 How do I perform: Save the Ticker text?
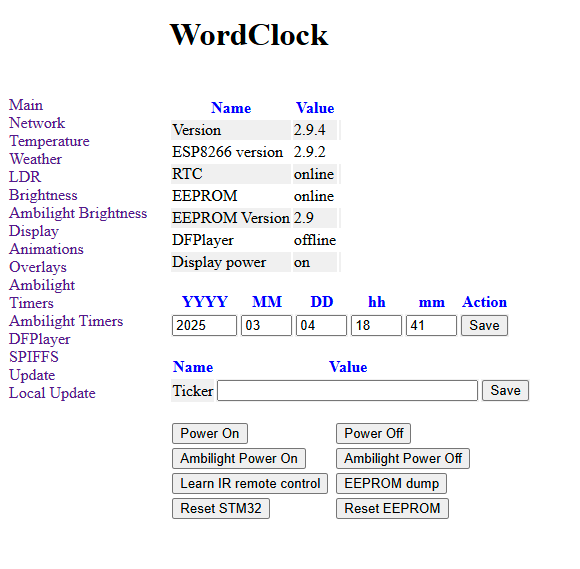pyautogui.click(x=505, y=391)
